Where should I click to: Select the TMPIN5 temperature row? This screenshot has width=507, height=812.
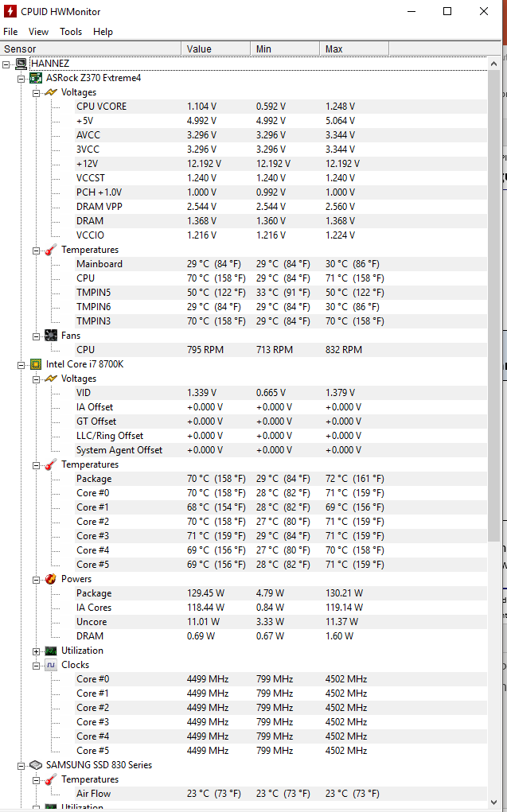coord(280,293)
